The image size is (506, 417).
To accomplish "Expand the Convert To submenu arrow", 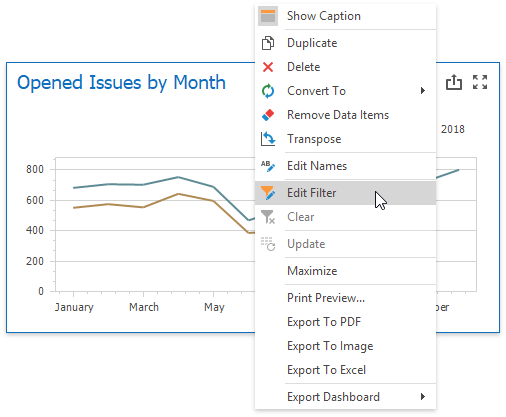I will pyautogui.click(x=423, y=91).
